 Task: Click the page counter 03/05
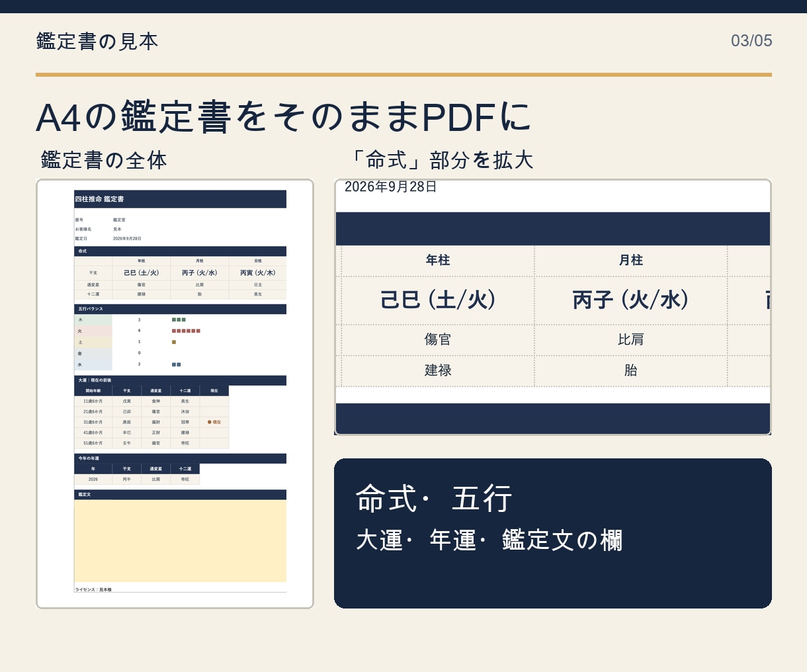coord(751,40)
